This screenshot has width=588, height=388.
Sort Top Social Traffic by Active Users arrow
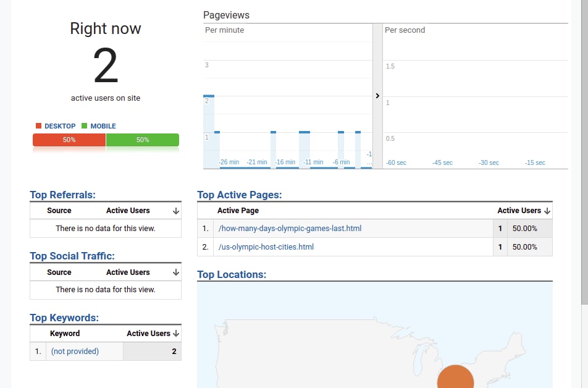click(x=175, y=272)
